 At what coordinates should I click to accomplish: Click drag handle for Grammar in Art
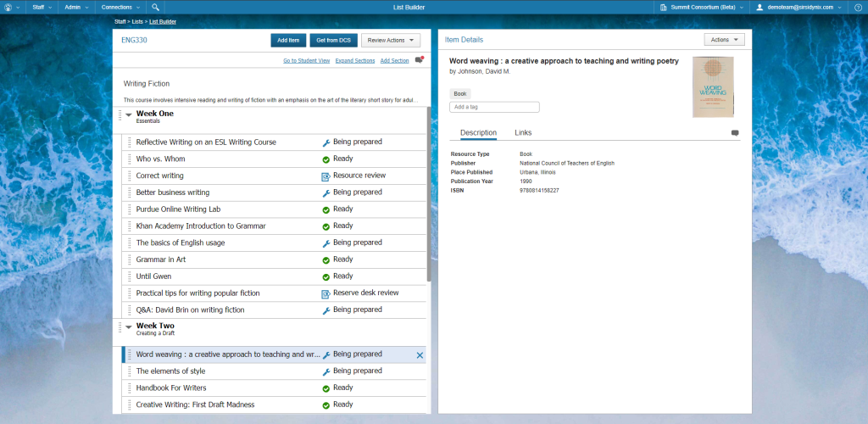[130, 259]
